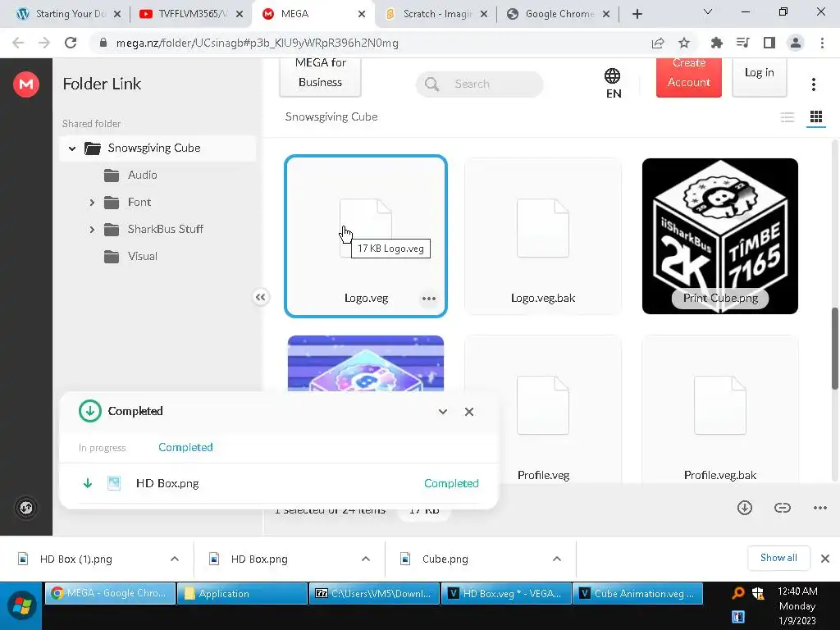Collapse the Snowsgiving Cube folder tree
The width and height of the screenshot is (840, 630).
[72, 148]
